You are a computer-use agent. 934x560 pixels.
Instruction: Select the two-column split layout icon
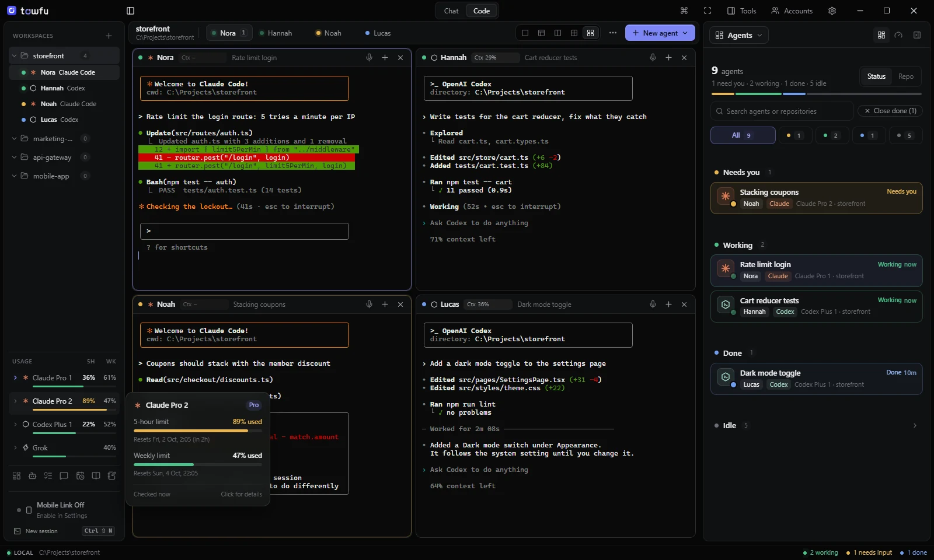[x=557, y=33]
